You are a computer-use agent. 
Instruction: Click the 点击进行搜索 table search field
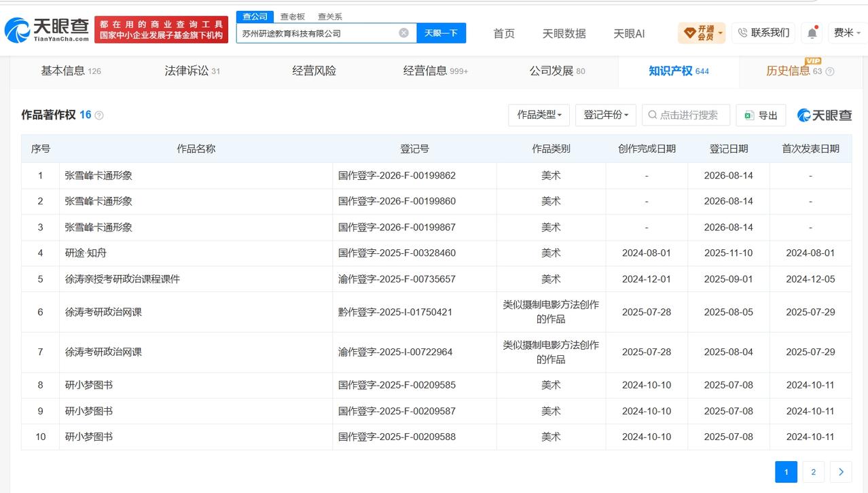pos(686,115)
